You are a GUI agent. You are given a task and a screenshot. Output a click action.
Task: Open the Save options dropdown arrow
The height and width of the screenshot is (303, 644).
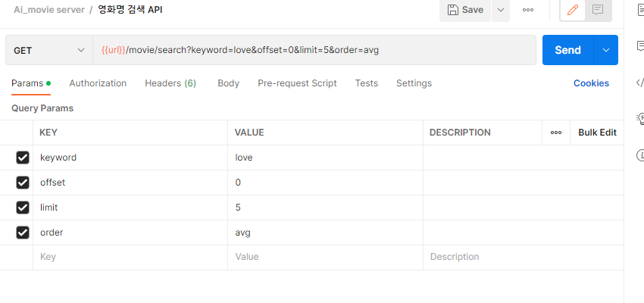click(x=501, y=10)
